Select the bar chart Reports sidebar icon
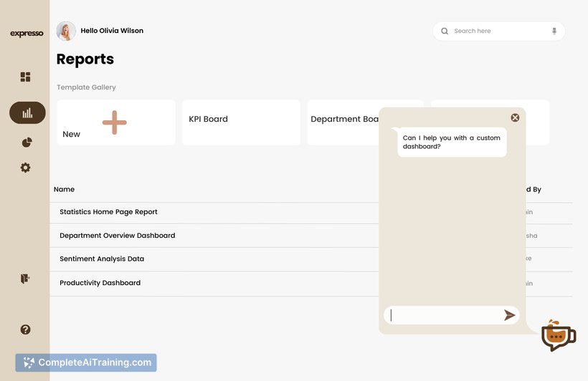588x381 pixels. click(x=27, y=112)
